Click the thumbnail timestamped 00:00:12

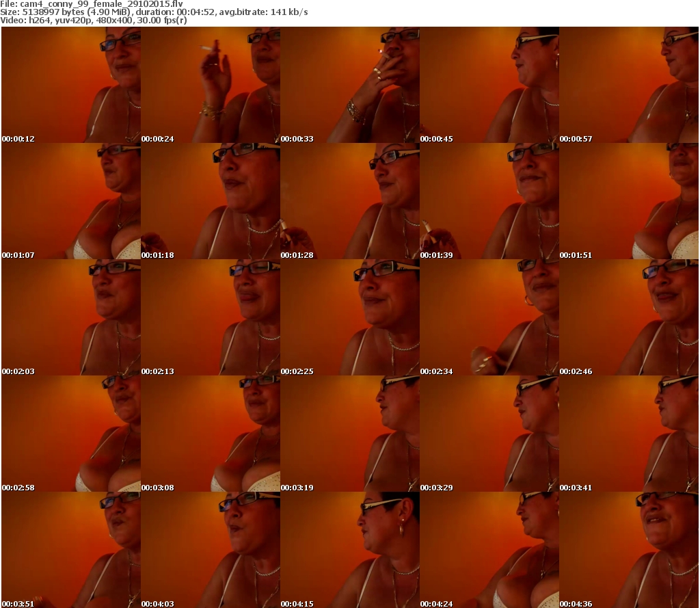coord(71,85)
